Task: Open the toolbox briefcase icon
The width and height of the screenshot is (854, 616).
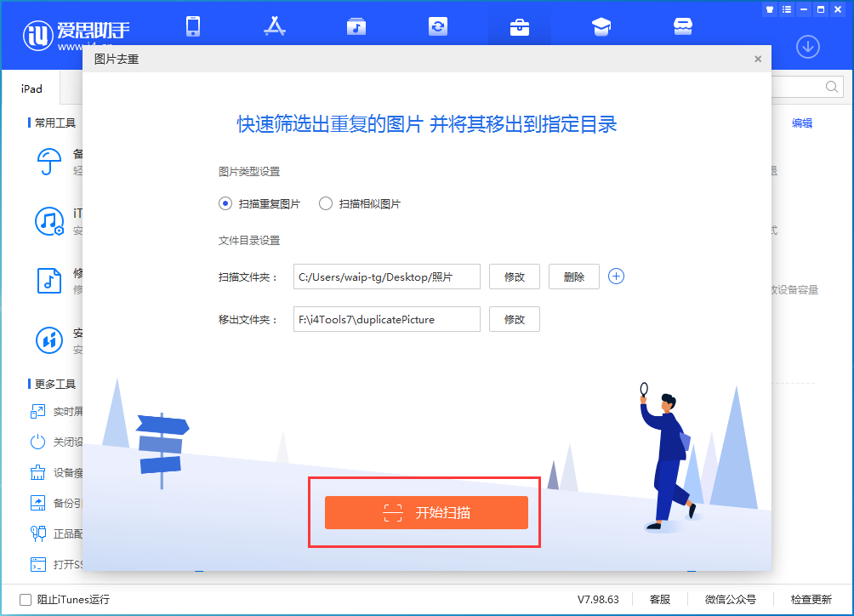Action: 520,26
